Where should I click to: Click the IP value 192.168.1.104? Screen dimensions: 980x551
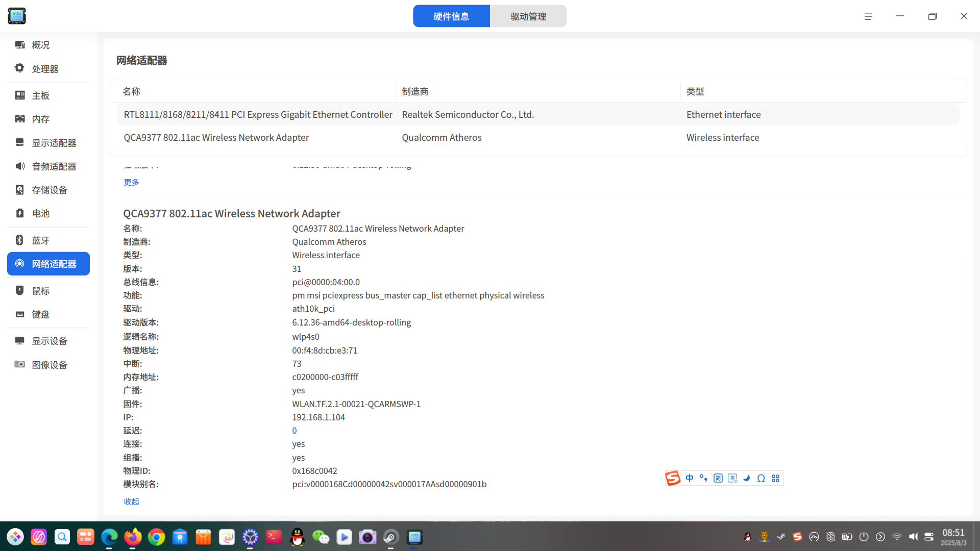(318, 417)
